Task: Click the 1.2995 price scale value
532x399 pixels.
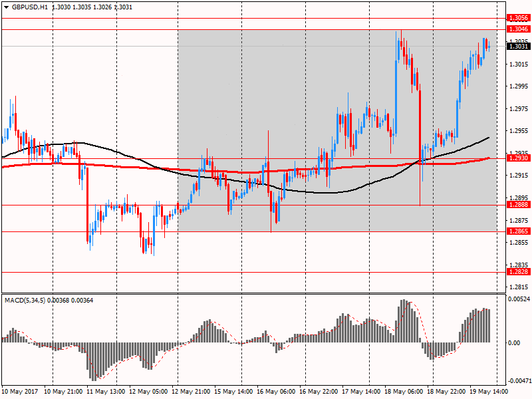Action: (519, 86)
